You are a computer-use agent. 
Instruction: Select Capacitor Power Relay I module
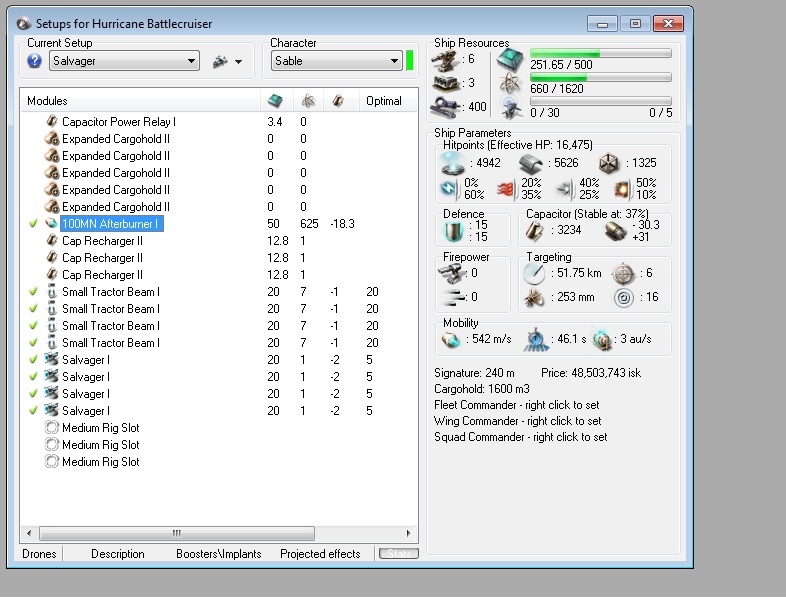click(x=119, y=122)
